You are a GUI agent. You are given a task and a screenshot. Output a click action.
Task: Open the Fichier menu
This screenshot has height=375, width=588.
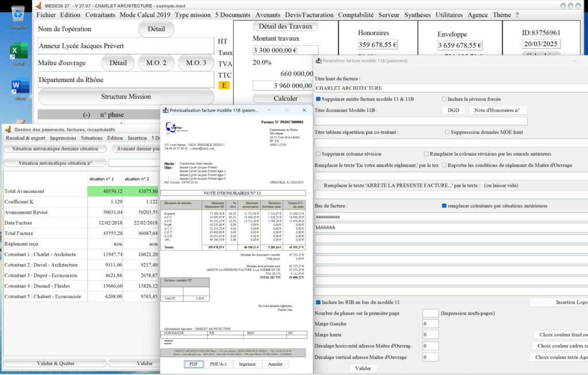(46, 15)
